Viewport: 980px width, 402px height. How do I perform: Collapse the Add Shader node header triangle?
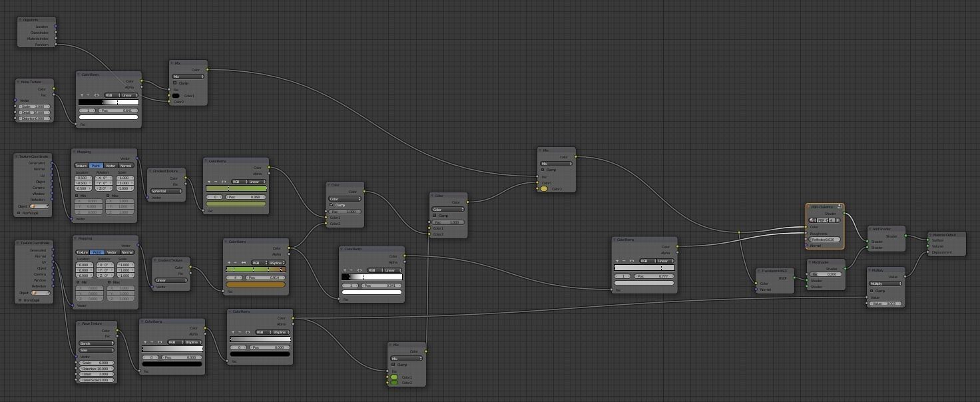point(870,229)
